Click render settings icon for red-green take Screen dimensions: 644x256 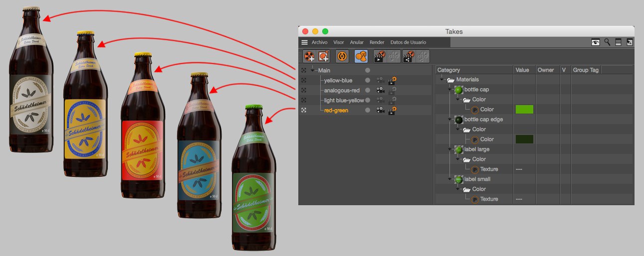(393, 110)
